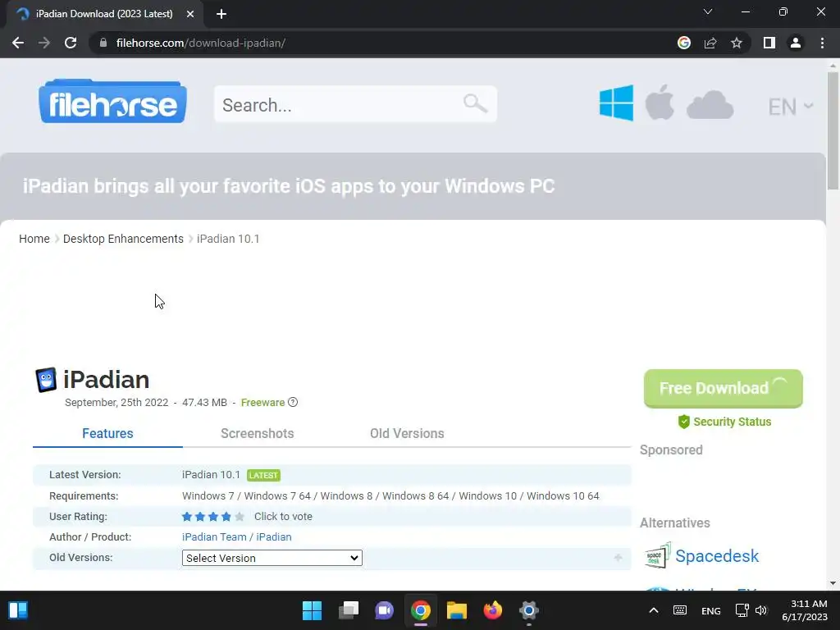840x630 pixels.
Task: Click the green LATEST badge
Action: (x=263, y=475)
